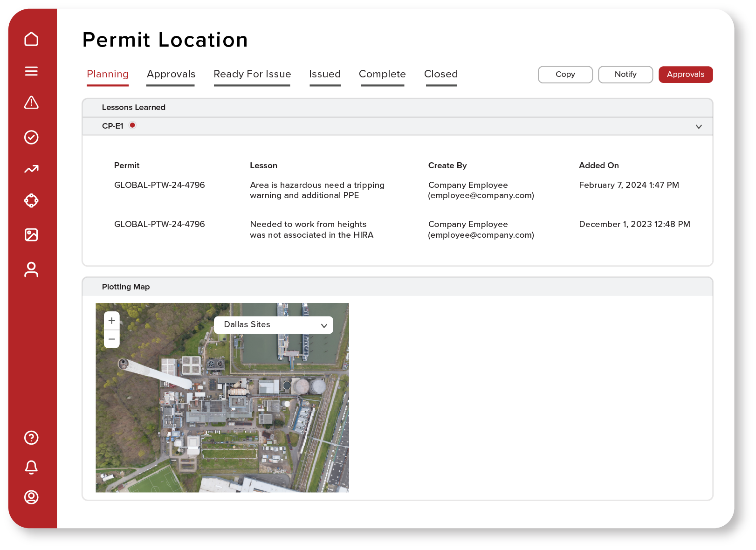The width and height of the screenshot is (756, 550).
Task: Open the user profile sidebar icon
Action: pos(31,269)
